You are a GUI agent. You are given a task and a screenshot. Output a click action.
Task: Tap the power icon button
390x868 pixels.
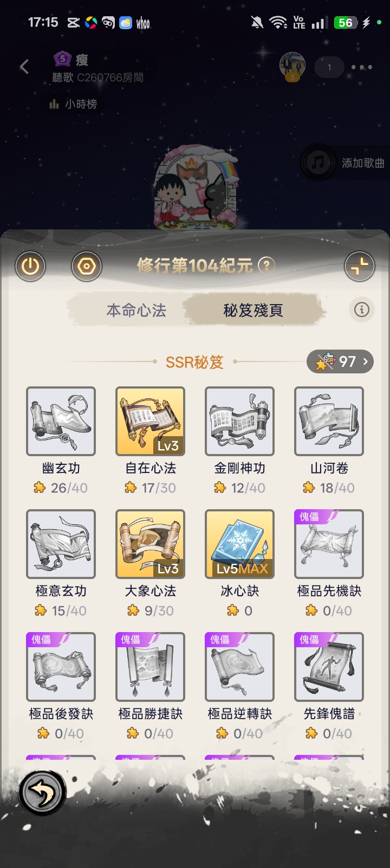coord(30,266)
